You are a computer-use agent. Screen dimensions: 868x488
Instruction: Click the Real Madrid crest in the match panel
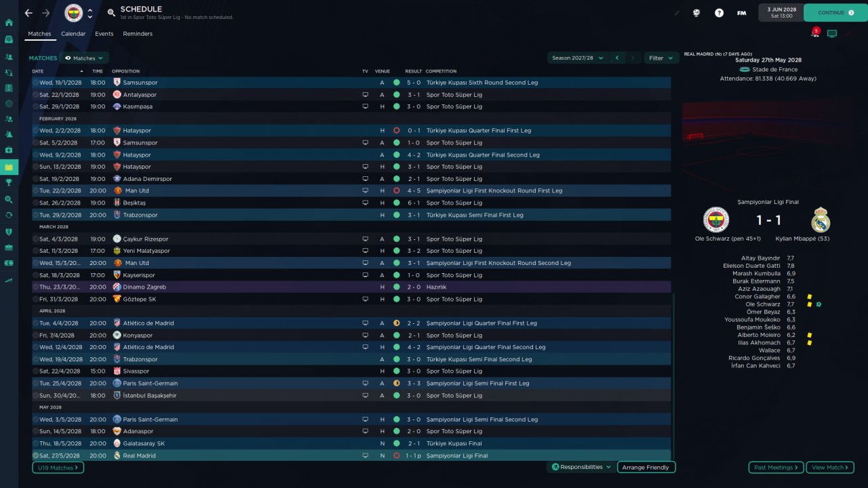(x=821, y=220)
